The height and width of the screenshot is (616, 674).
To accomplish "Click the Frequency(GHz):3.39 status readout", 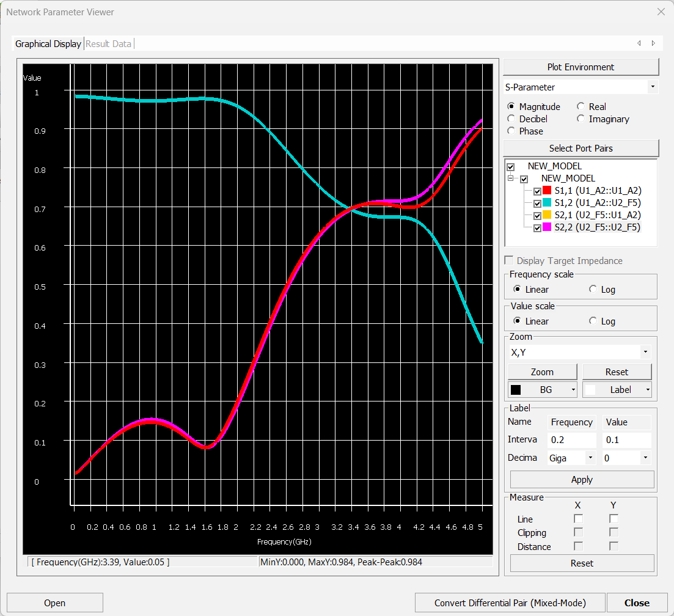I will pos(101,562).
